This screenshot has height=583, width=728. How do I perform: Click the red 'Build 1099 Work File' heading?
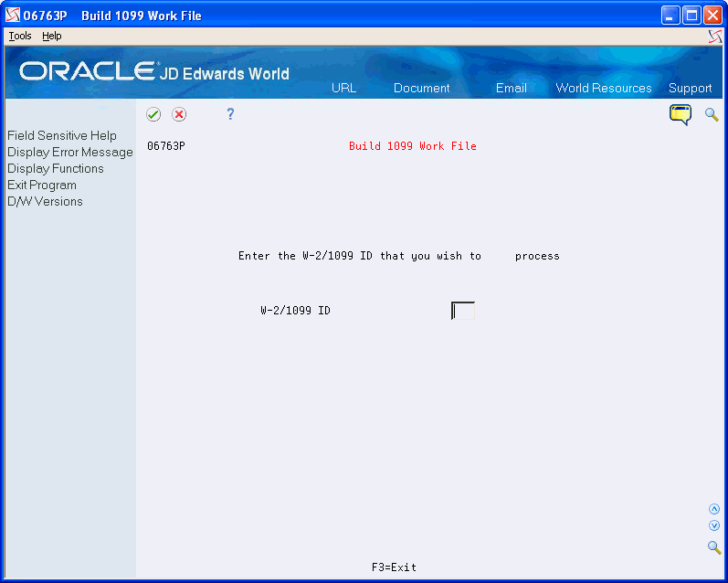coord(413,146)
